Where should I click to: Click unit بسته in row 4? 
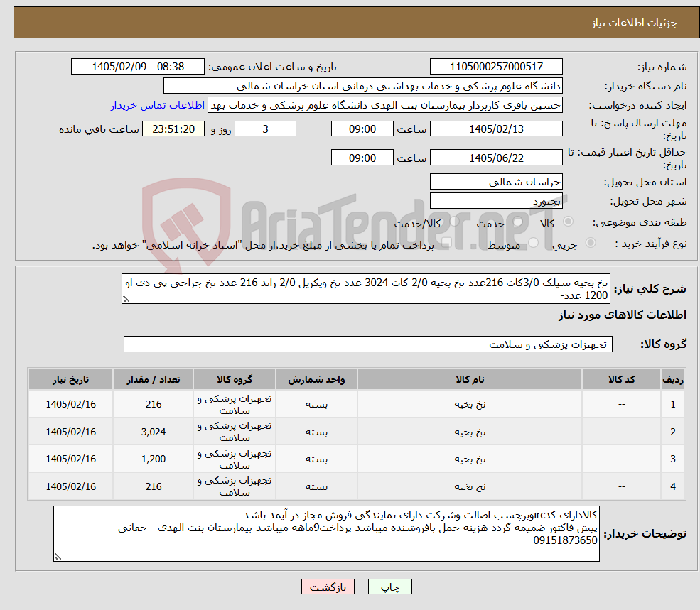click(316, 486)
